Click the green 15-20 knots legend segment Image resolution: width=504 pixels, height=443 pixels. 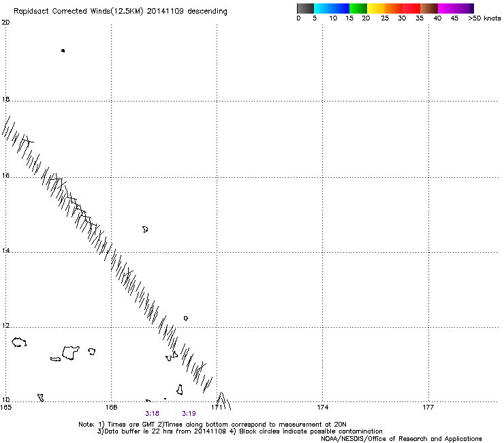(x=358, y=8)
